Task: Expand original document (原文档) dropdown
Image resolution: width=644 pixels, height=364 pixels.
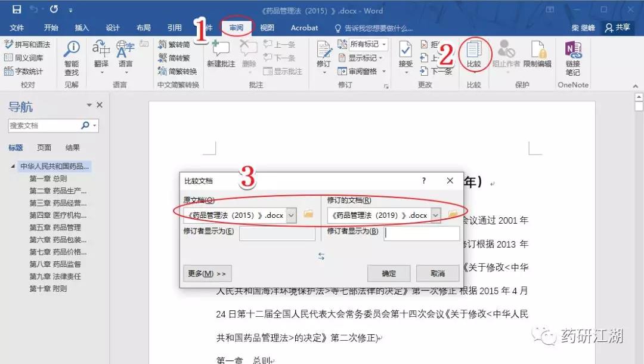Action: [292, 215]
